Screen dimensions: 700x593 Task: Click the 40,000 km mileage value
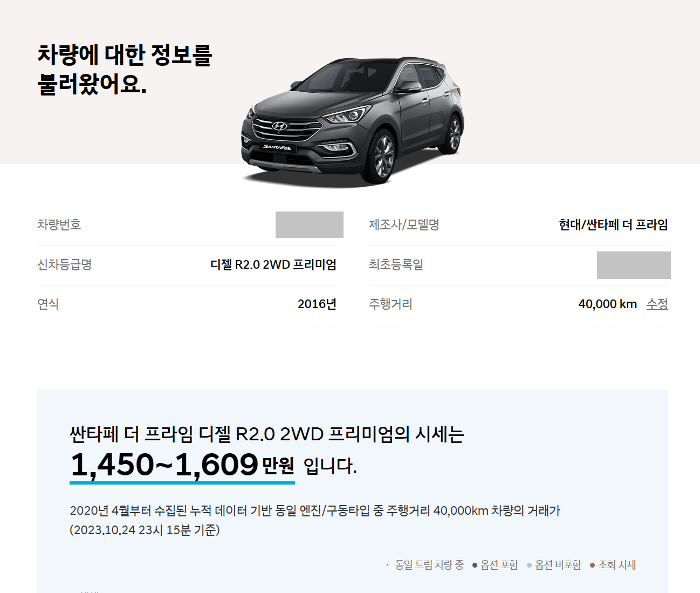pyautogui.click(x=608, y=304)
